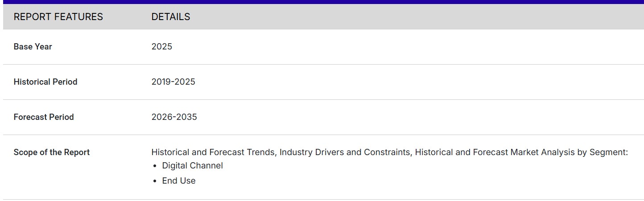Click the dark blue bar above the table
The width and height of the screenshot is (644, 201).
pyautogui.click(x=322, y=2)
